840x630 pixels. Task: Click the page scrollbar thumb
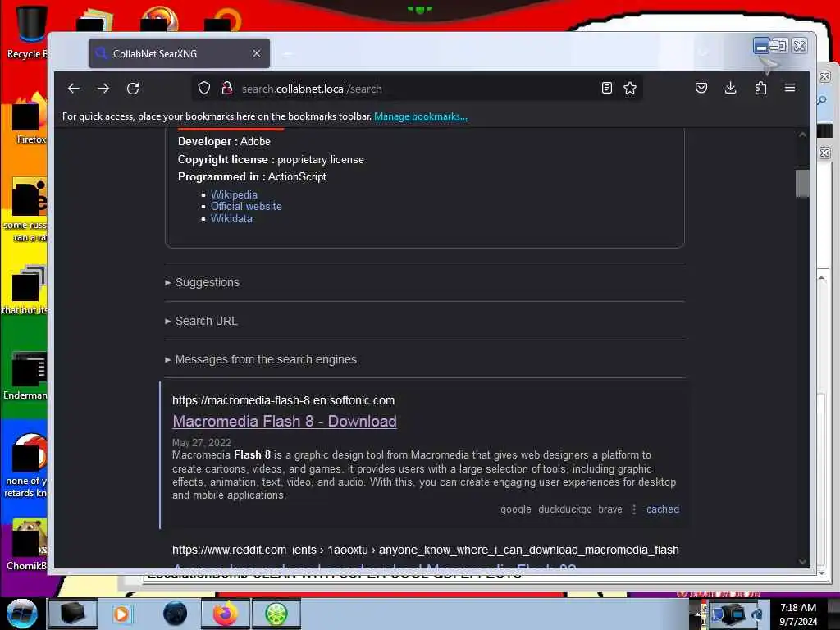coord(802,183)
